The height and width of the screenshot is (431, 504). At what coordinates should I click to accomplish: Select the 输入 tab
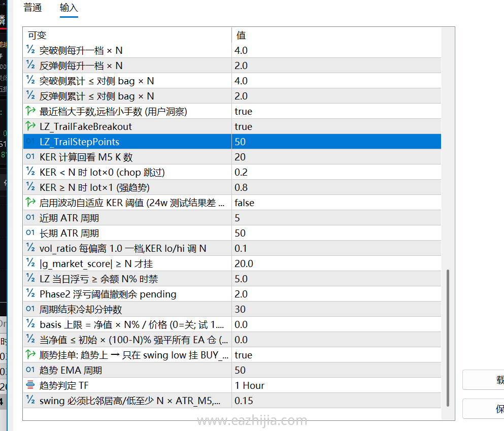(69, 8)
